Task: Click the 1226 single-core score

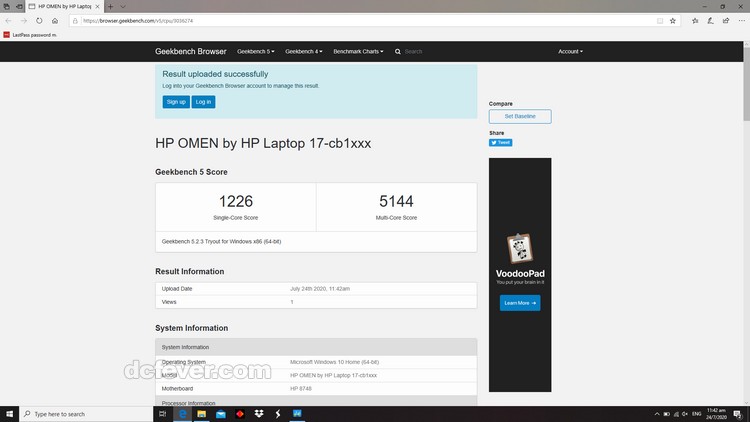Action: click(x=236, y=201)
